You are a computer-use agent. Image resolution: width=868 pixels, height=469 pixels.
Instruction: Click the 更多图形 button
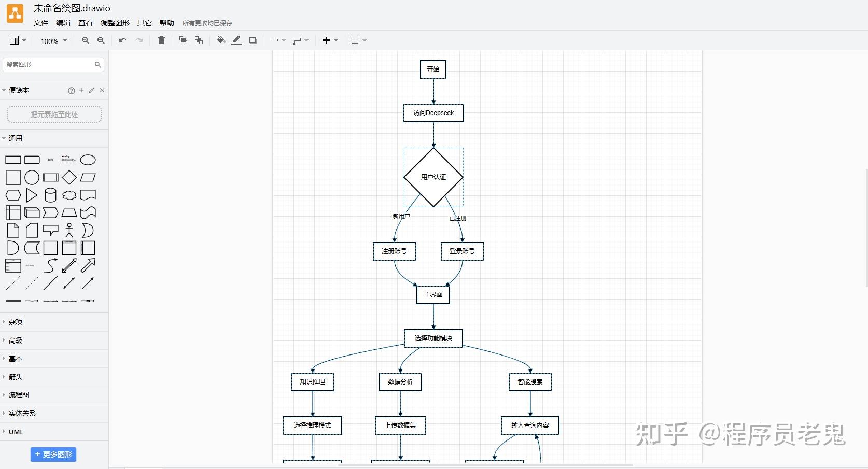pyautogui.click(x=53, y=454)
